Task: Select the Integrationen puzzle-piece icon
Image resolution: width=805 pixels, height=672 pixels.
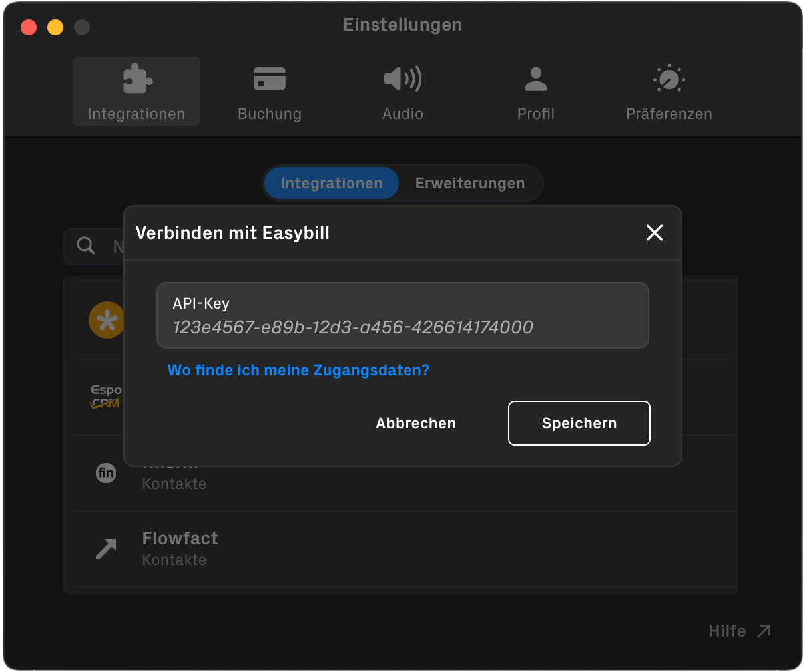Action: pyautogui.click(x=136, y=78)
